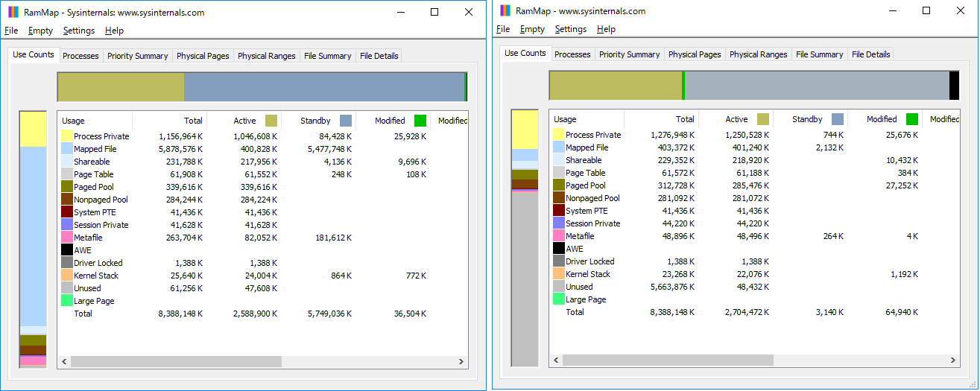This screenshot has height=391, width=980.
Task: Click Driver Locked row label in left window
Action: pyautogui.click(x=98, y=263)
